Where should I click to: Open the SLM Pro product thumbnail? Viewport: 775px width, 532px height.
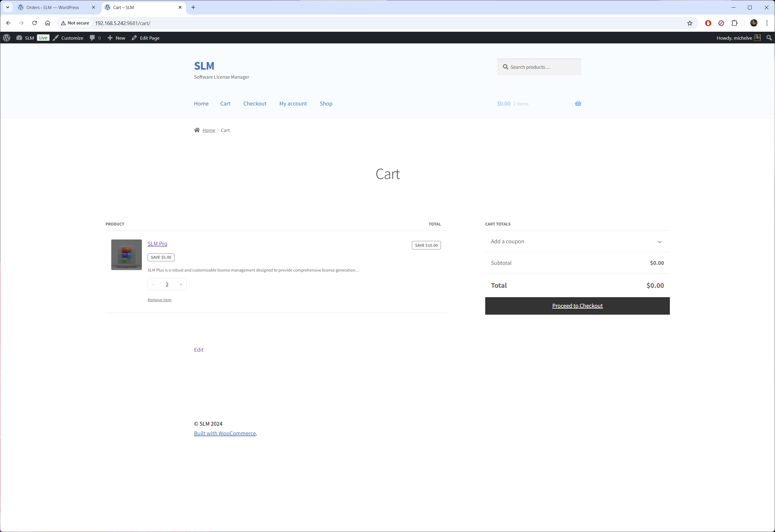(x=126, y=255)
